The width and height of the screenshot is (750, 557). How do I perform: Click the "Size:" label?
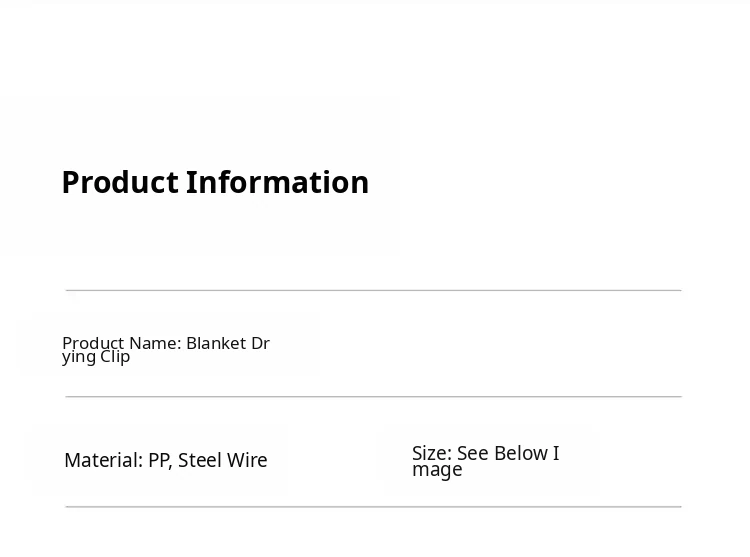click(432, 453)
